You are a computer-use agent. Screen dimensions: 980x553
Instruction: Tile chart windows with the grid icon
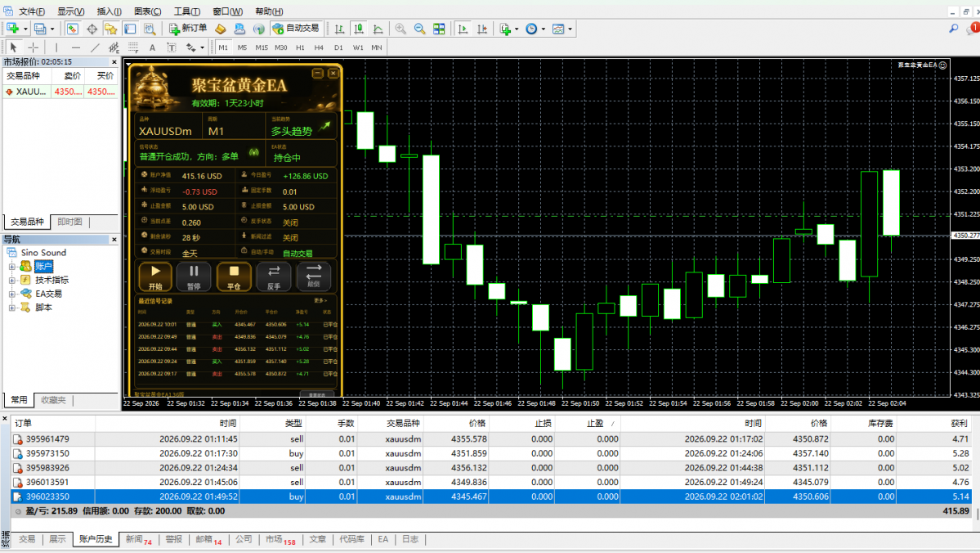point(439,29)
